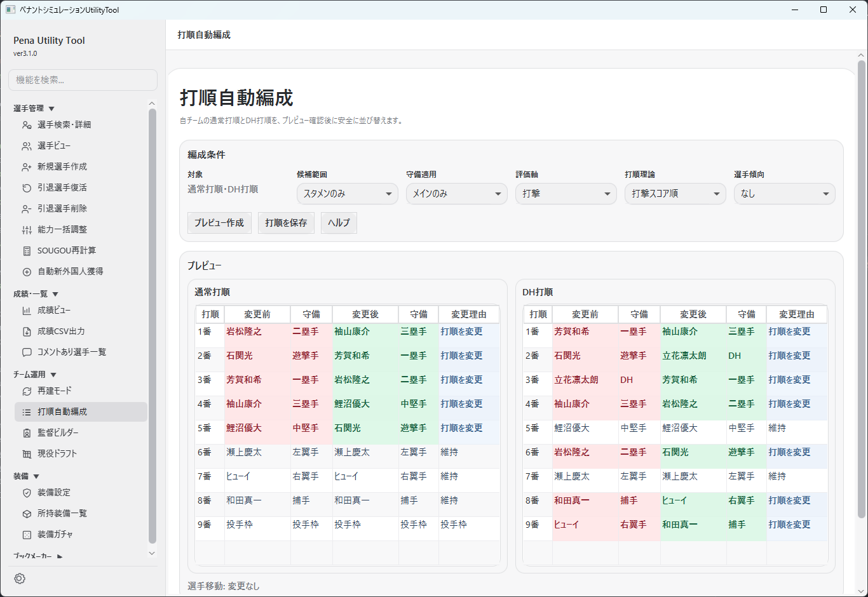The height and width of the screenshot is (597, 868).
Task: Open the 評価軸 打撃 dropdown
Action: click(x=566, y=194)
